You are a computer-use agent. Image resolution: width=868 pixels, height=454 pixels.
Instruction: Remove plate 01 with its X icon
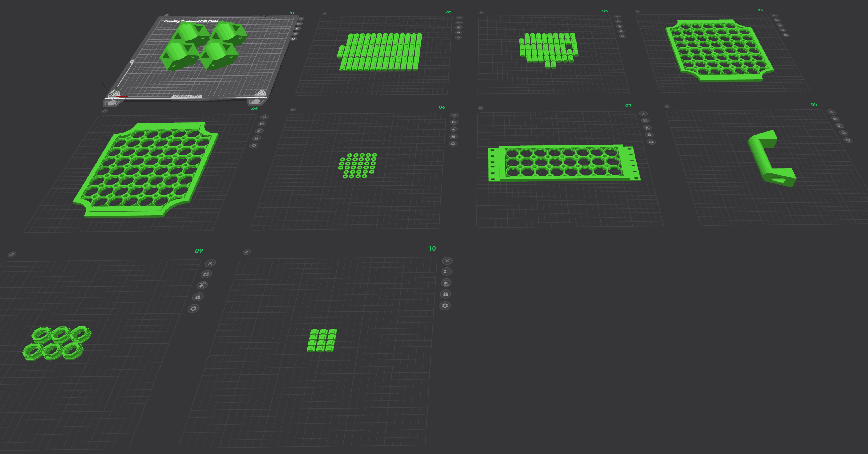[301, 19]
